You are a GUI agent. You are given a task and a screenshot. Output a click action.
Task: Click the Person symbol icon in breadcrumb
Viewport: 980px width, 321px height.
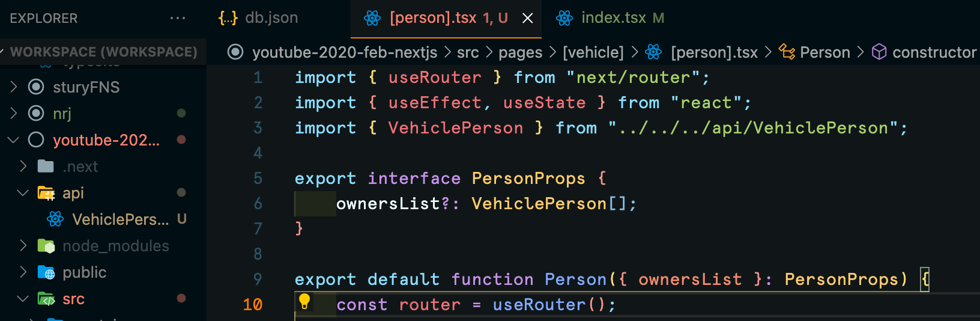(787, 52)
